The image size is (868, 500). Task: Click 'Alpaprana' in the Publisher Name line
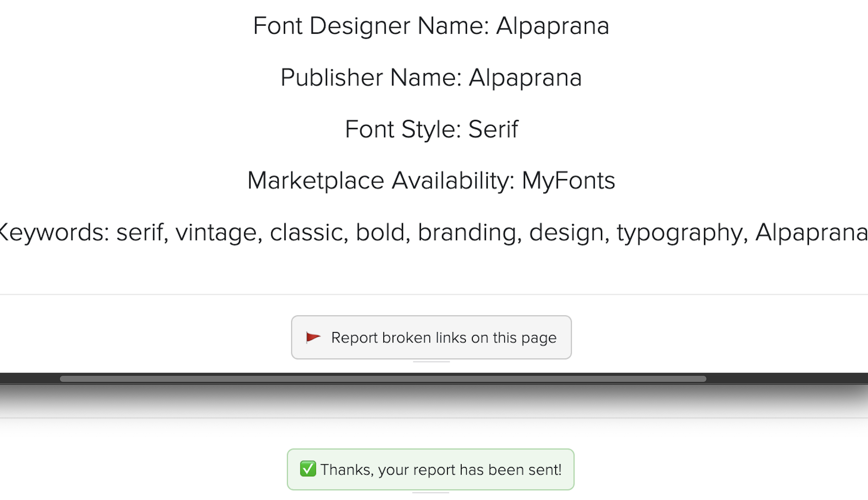[525, 77]
